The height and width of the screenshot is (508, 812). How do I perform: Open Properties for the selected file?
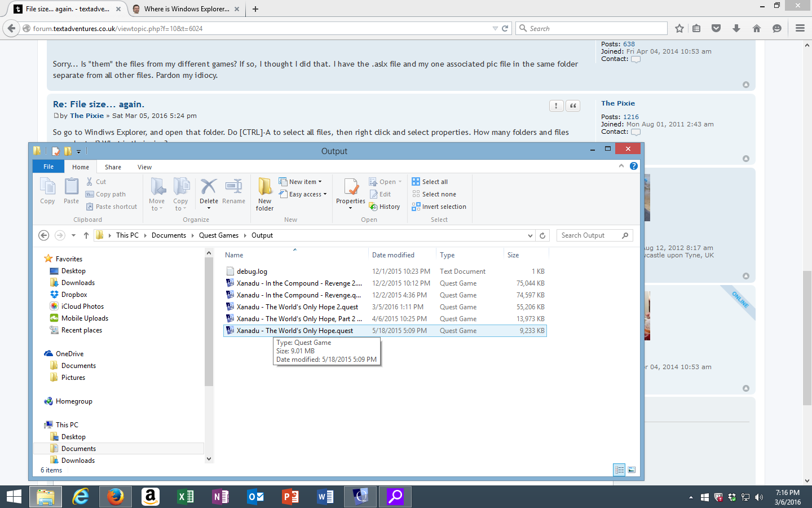pyautogui.click(x=350, y=192)
